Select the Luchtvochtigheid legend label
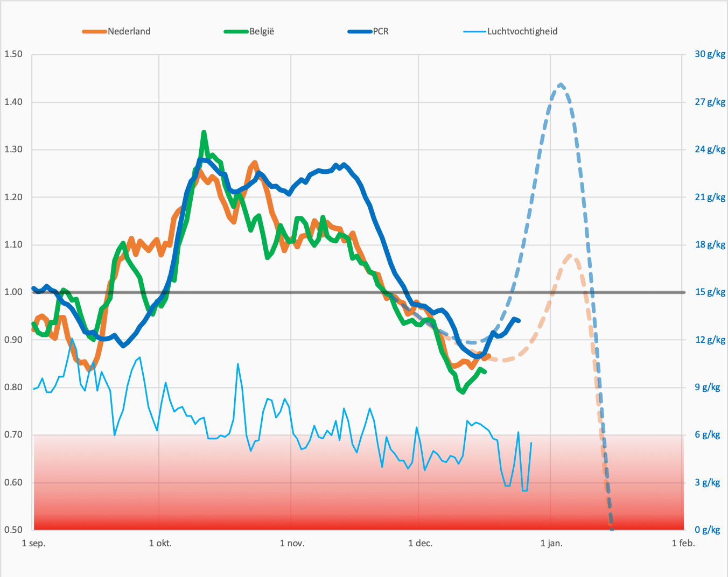728x577 pixels. click(522, 31)
